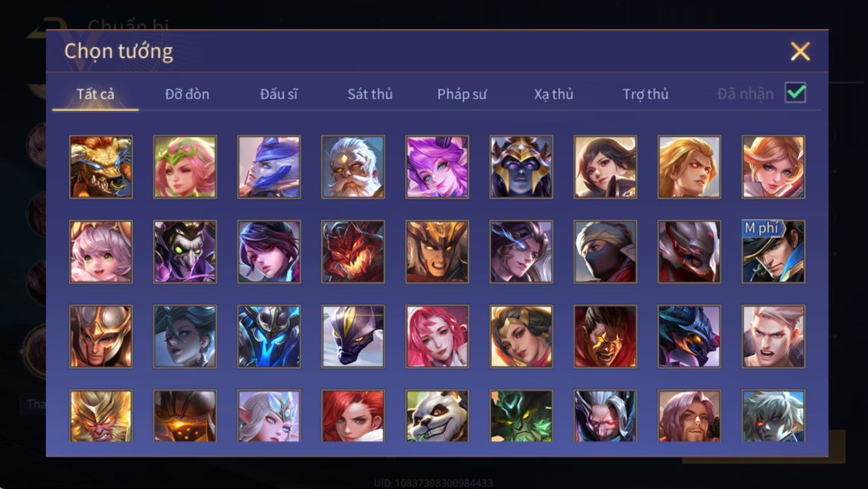Filter by 'Xạ thủ' role tab
The image size is (868, 489).
553,94
